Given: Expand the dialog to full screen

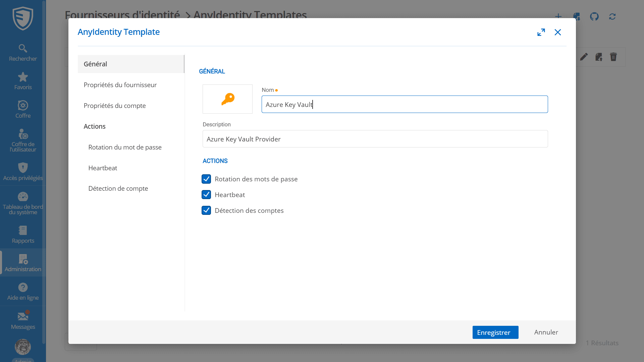Looking at the screenshot, I should (541, 32).
